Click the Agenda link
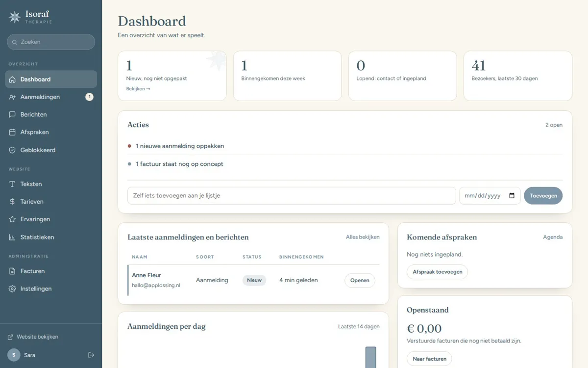This screenshot has width=588, height=368. tap(553, 237)
